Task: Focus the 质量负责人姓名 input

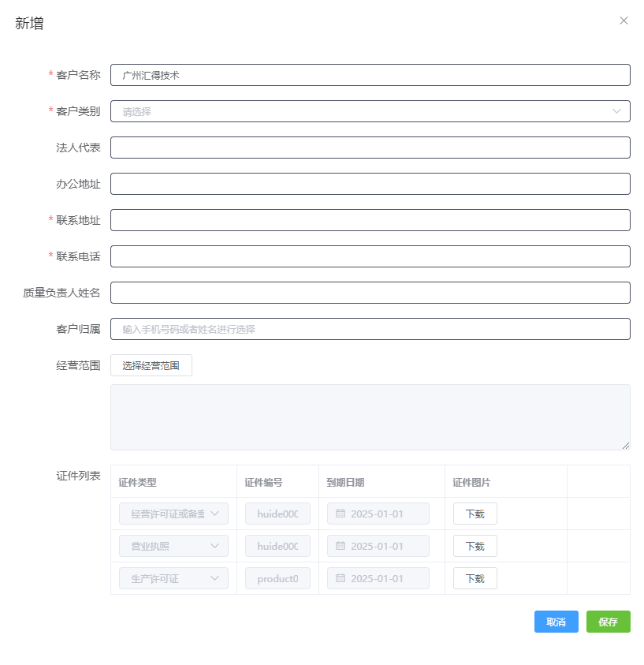Action: pos(370,293)
